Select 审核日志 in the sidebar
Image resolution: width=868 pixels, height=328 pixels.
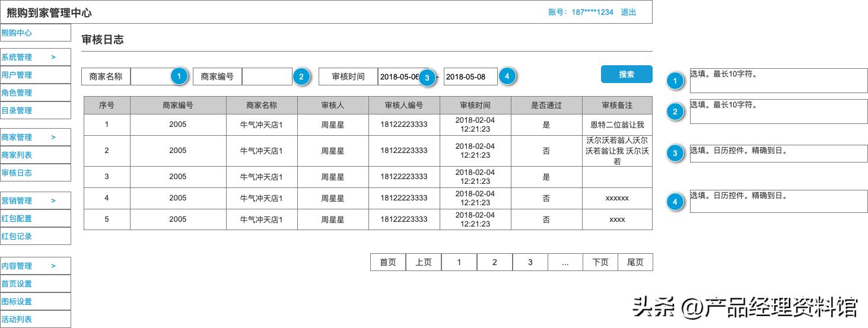(35, 173)
